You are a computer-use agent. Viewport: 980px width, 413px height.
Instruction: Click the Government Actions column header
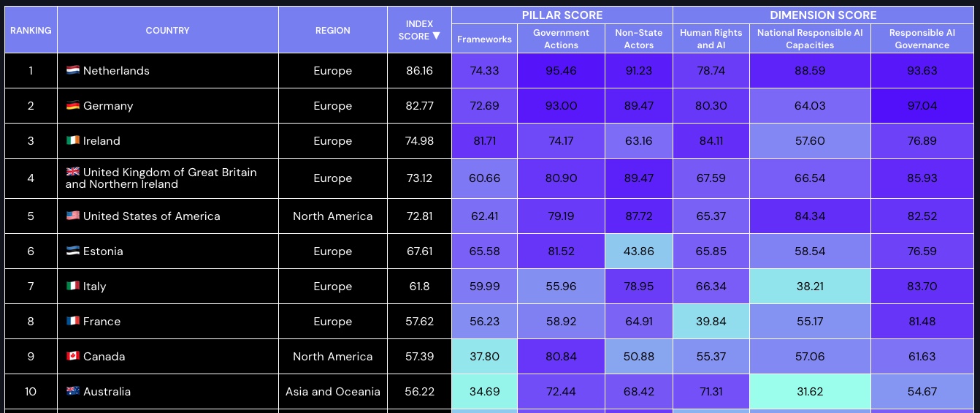coord(561,39)
